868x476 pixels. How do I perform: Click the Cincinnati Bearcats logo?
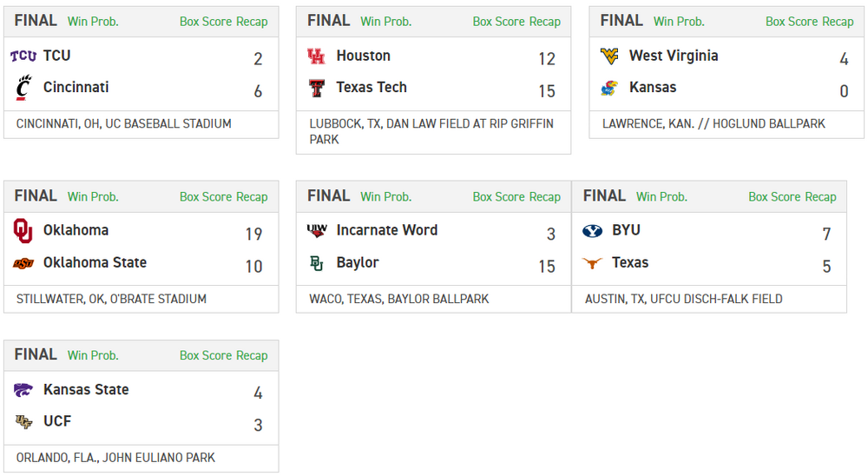[23, 88]
